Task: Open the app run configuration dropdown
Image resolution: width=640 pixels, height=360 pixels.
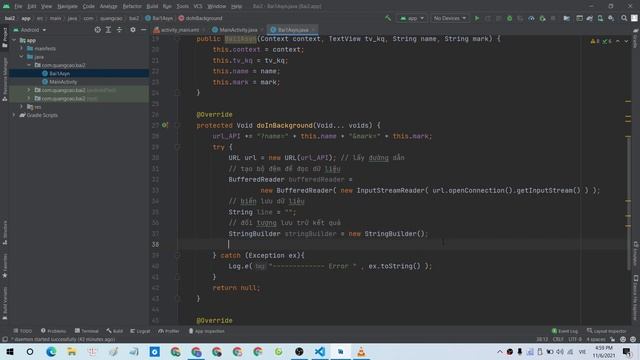Action: click(x=412, y=18)
